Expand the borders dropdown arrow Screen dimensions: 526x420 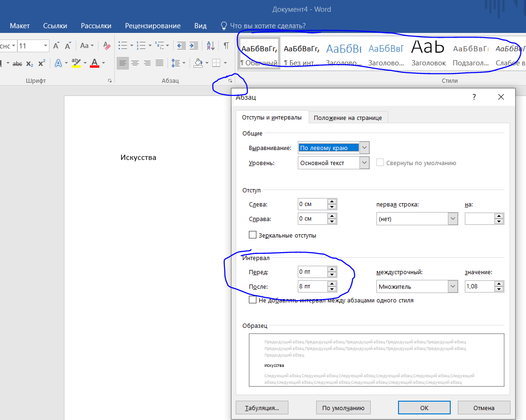tap(225, 63)
